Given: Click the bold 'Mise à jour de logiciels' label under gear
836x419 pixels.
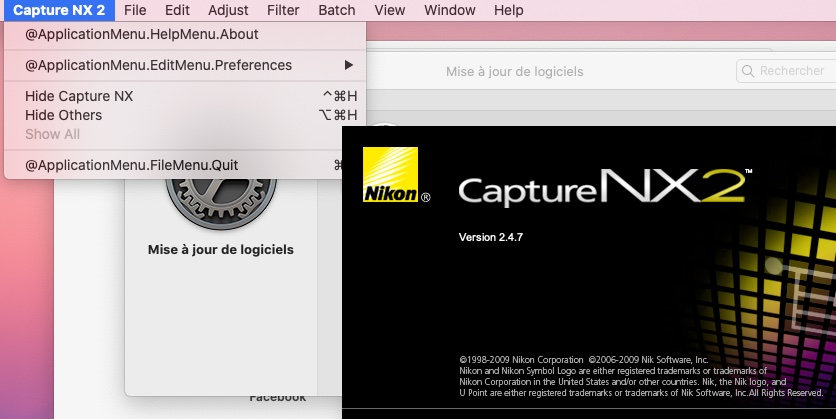Looking at the screenshot, I should point(221,249).
